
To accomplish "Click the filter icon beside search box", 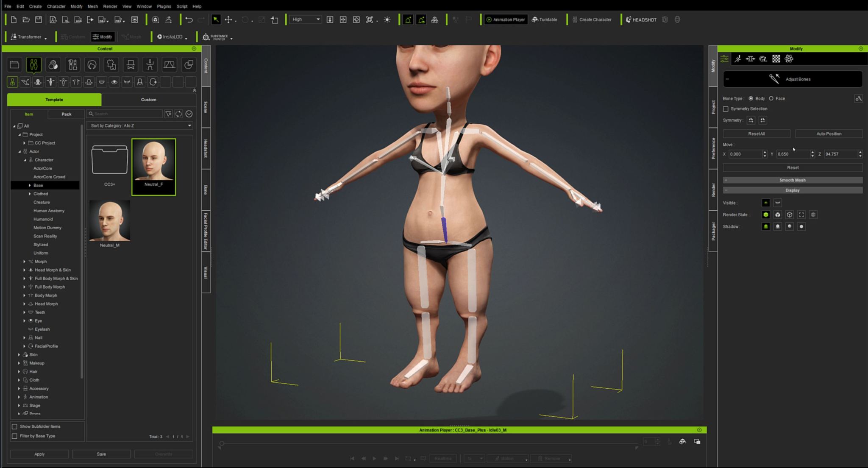I will 168,114.
